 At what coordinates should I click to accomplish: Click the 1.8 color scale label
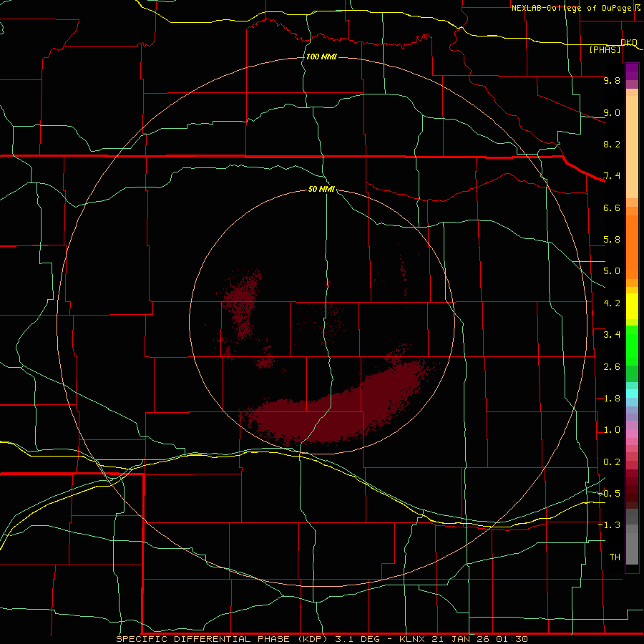(612, 399)
